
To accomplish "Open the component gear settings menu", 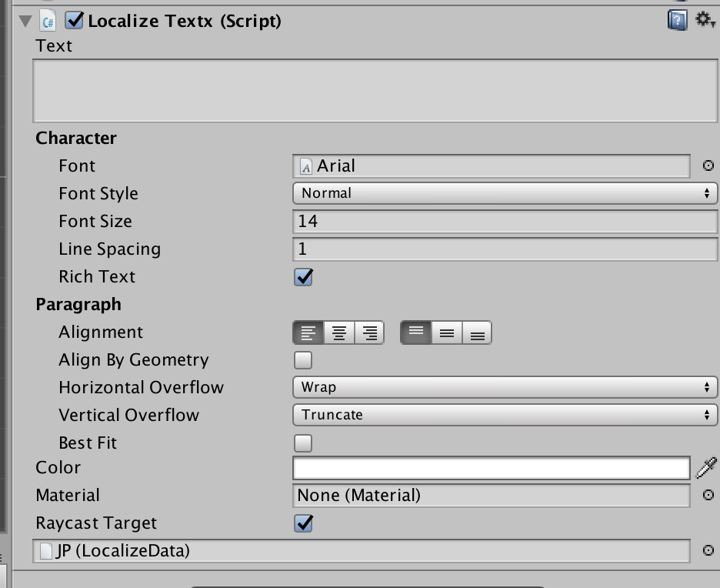I will pyautogui.click(x=705, y=20).
